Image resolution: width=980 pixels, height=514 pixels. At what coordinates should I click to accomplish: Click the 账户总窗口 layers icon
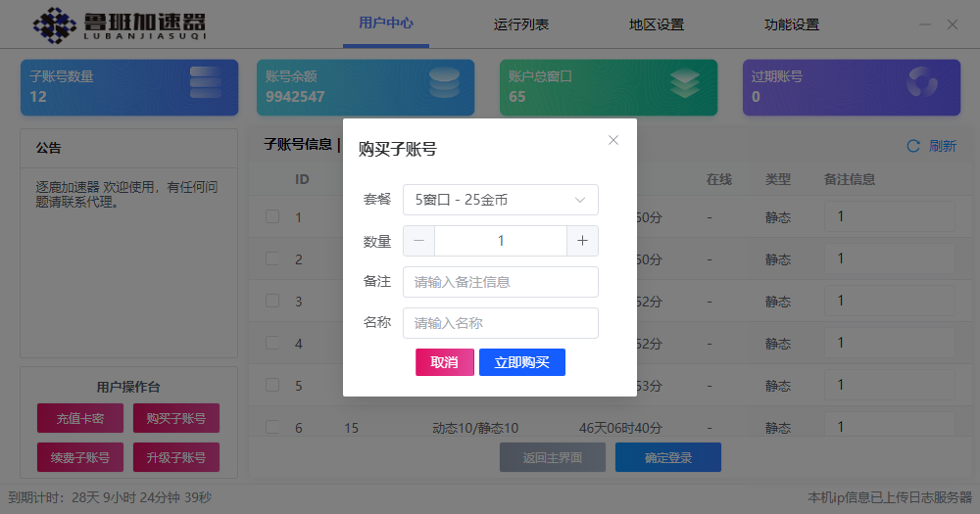tap(685, 83)
